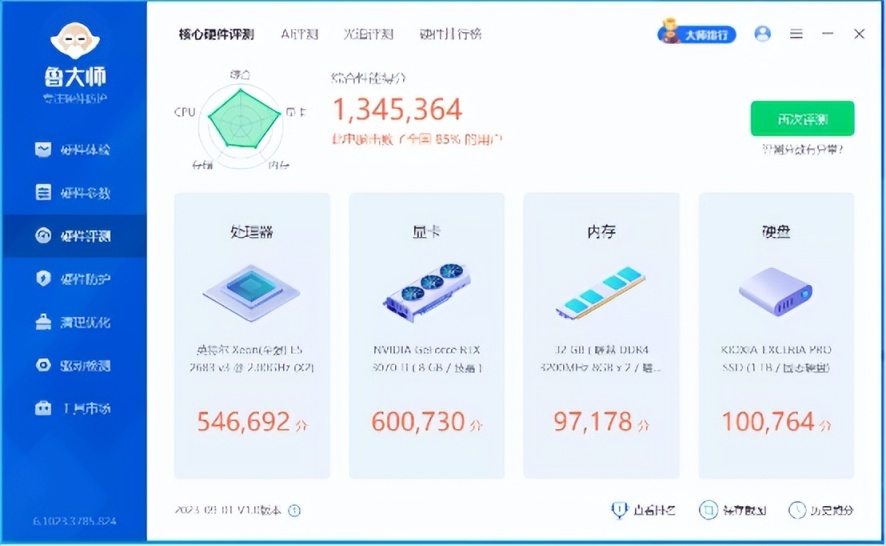Open 硬件参数 via its list icon
The height and width of the screenshot is (546, 886).
click(x=43, y=192)
